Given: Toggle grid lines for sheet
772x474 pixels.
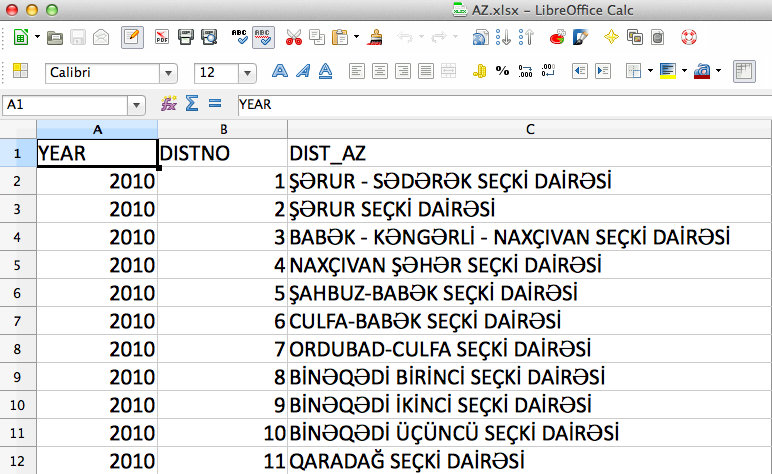Looking at the screenshot, I should pos(742,71).
